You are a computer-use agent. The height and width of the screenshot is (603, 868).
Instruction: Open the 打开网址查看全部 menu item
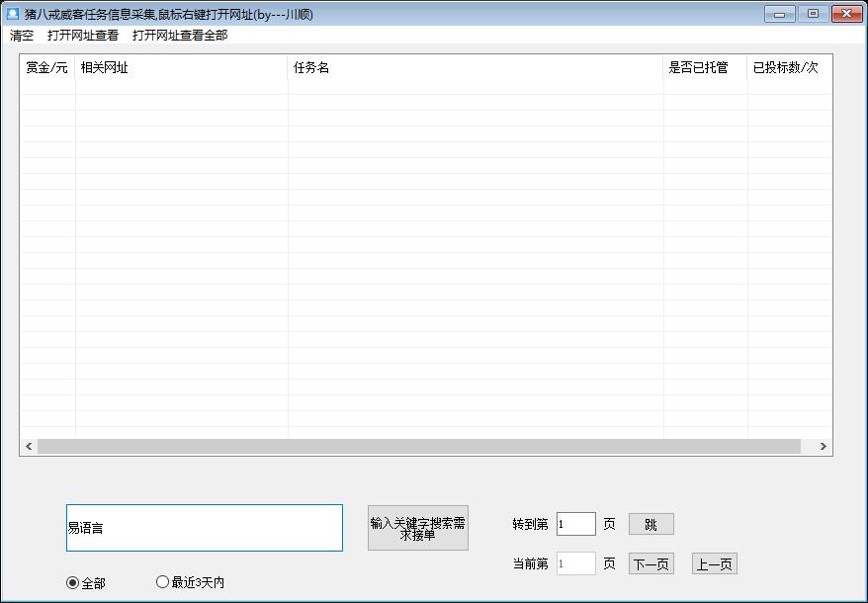pos(180,36)
